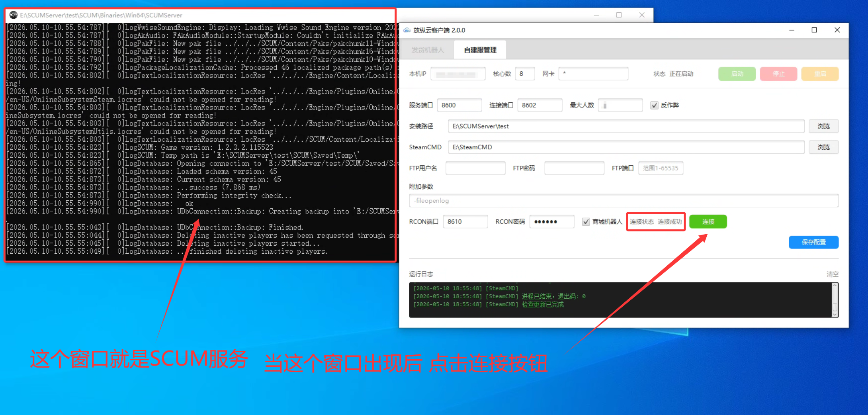Click the run log scrollbar up arrow

835,286
